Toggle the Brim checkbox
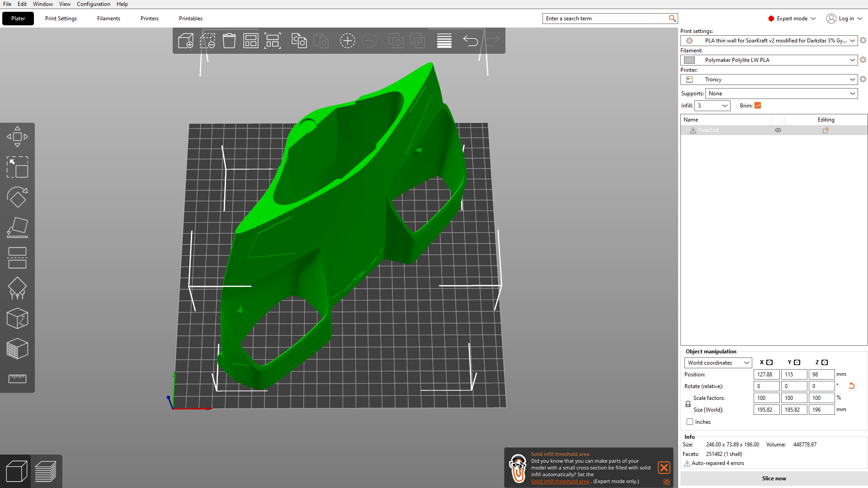 pyautogui.click(x=758, y=105)
